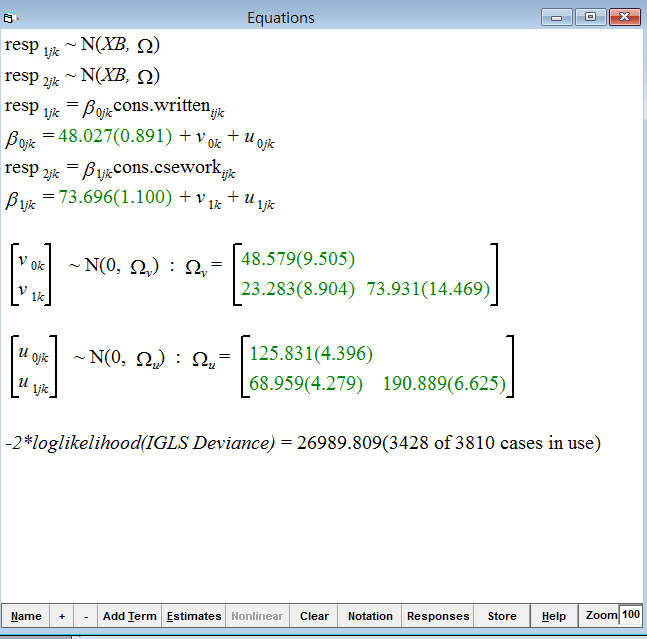Close the Equations window
This screenshot has height=639, width=647.
(625, 17)
